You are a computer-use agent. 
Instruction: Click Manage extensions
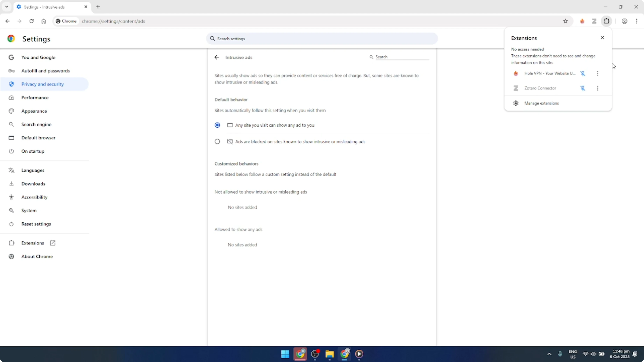pos(541,103)
